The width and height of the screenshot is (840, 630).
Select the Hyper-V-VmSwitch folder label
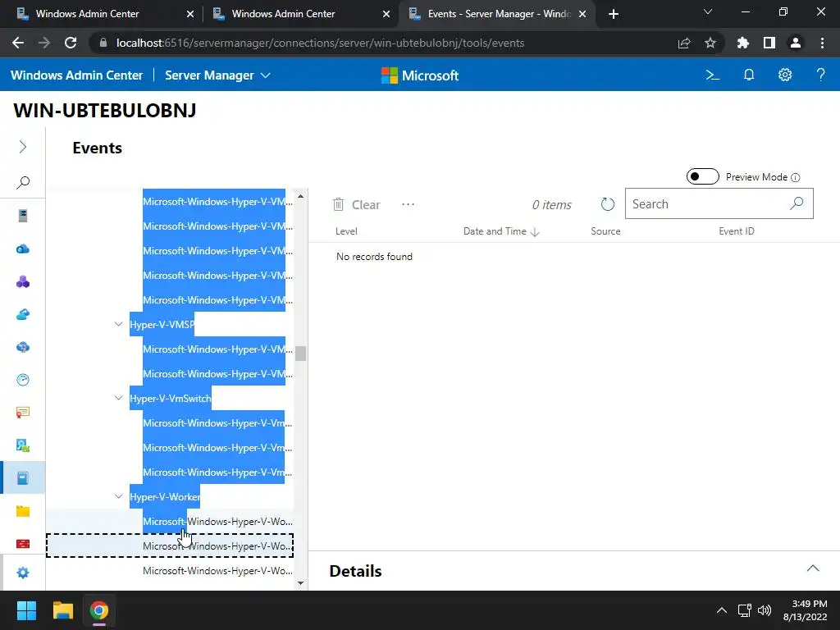pos(171,399)
